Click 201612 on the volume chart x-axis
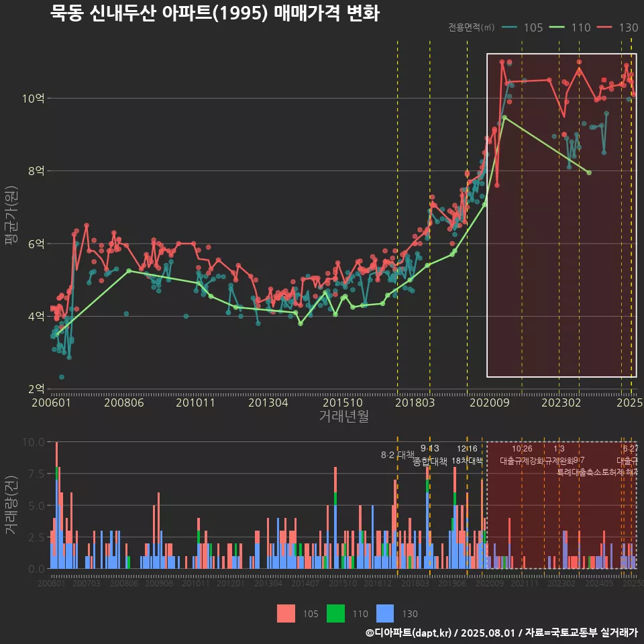This screenshot has height=644, width=644. tap(378, 583)
